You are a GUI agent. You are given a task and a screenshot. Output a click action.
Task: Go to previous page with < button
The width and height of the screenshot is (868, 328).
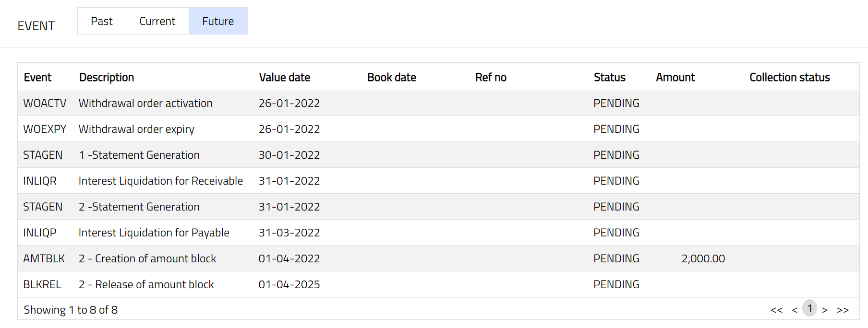[x=795, y=310]
